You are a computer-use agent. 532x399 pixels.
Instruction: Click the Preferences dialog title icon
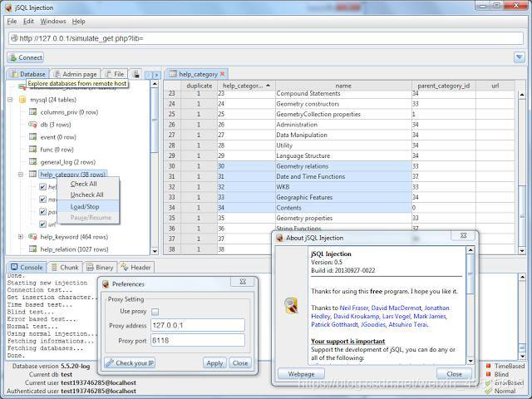tap(106, 284)
